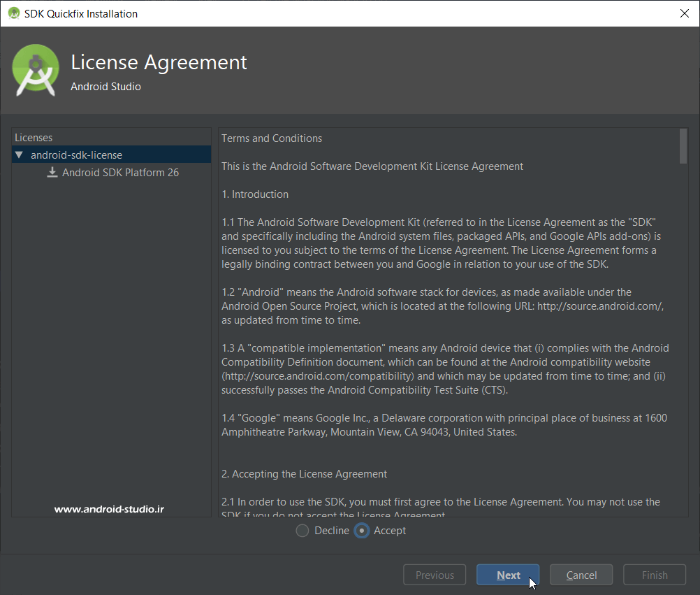This screenshot has width=700, height=595.
Task: Click the source.android.com/compatibility URL text
Action: tap(318, 376)
